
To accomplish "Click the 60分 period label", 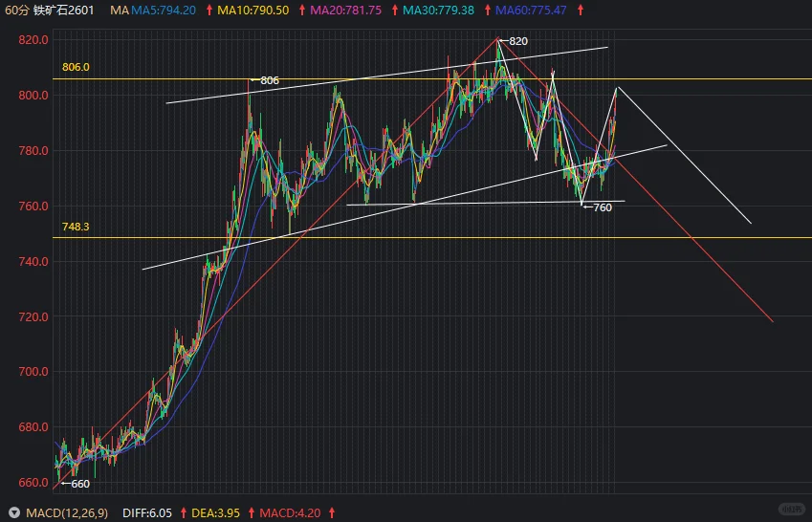I will click(16, 10).
